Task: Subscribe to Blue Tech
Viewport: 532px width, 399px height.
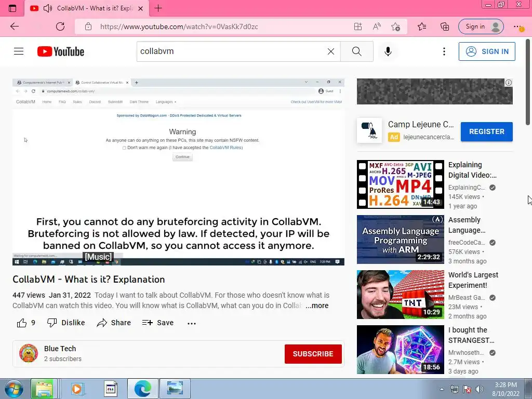Action: click(x=313, y=354)
